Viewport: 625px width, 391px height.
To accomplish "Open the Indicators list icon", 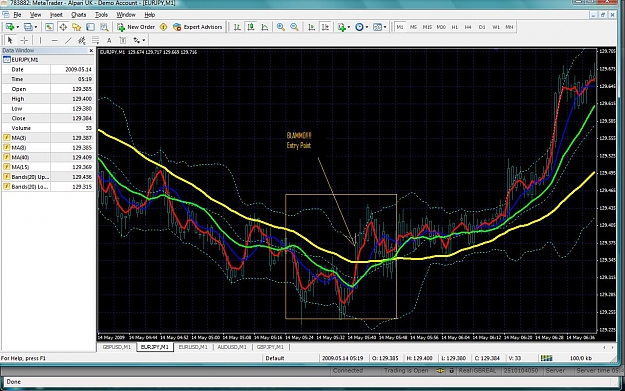I will tap(341, 27).
